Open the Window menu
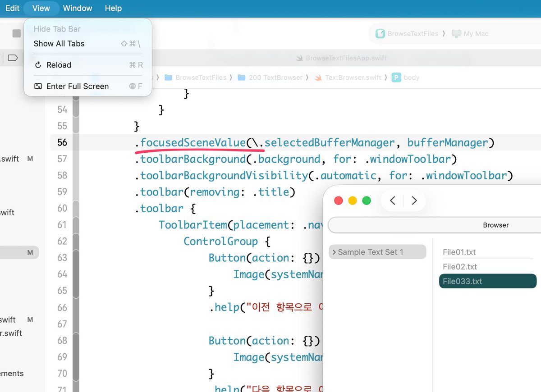The width and height of the screenshot is (541, 392). pos(78,8)
